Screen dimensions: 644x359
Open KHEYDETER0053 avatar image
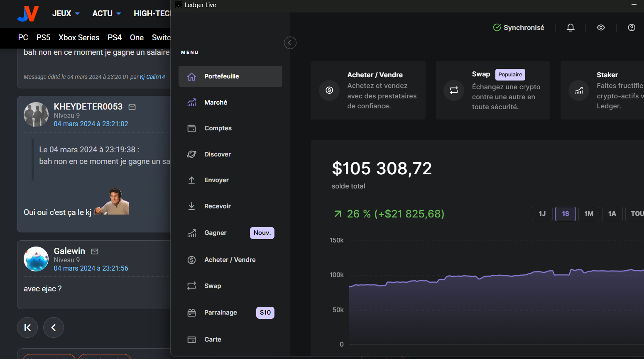(x=36, y=115)
